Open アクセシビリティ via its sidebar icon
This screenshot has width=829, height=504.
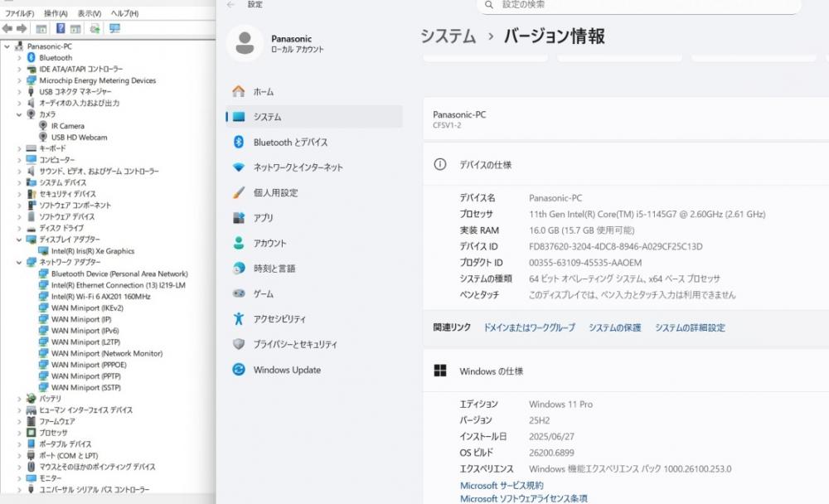(x=239, y=318)
